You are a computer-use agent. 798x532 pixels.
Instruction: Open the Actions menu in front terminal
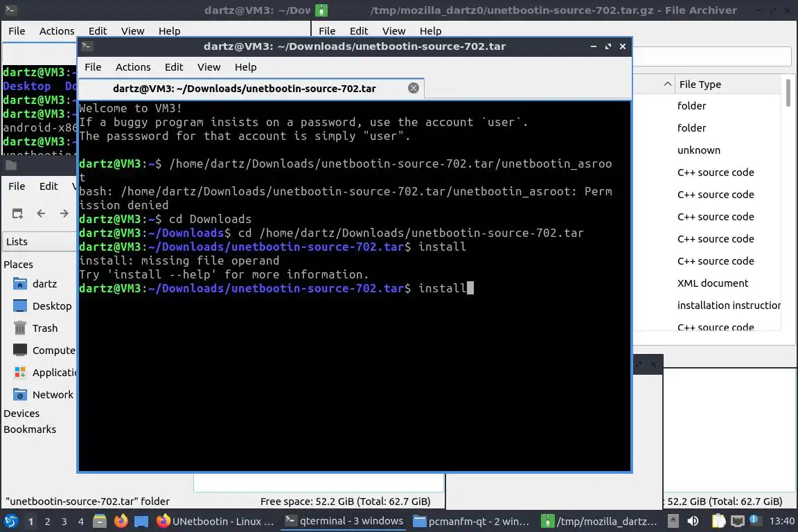coord(133,67)
